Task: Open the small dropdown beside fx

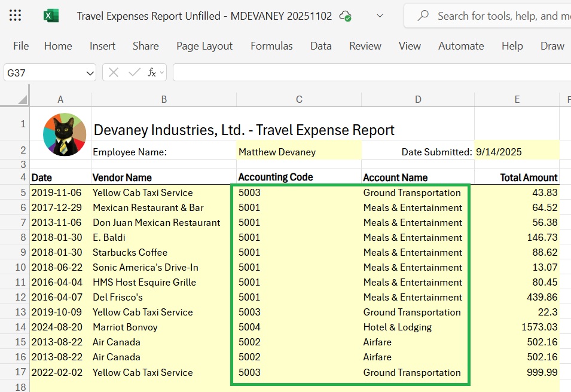Action: tap(162, 73)
